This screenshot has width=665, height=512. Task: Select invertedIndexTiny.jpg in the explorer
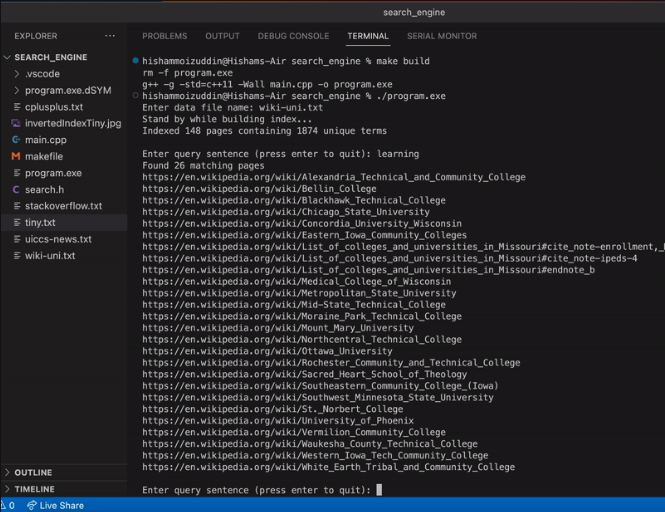[73, 123]
